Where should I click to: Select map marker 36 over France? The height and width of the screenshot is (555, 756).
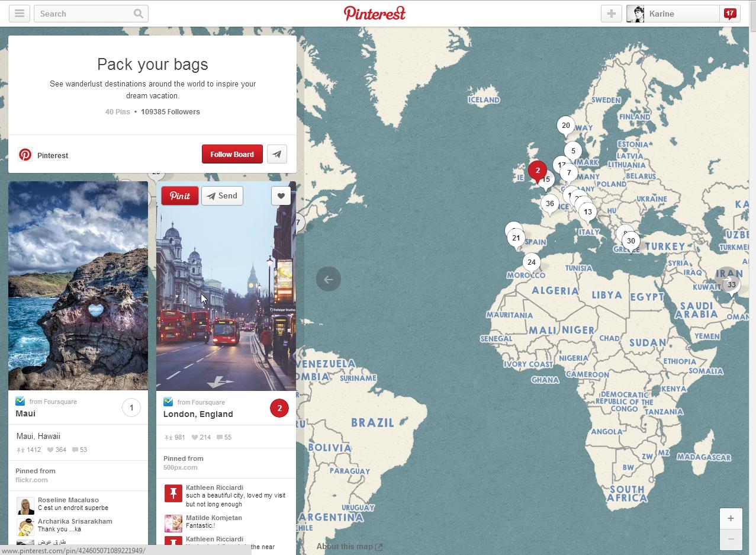[x=550, y=204]
